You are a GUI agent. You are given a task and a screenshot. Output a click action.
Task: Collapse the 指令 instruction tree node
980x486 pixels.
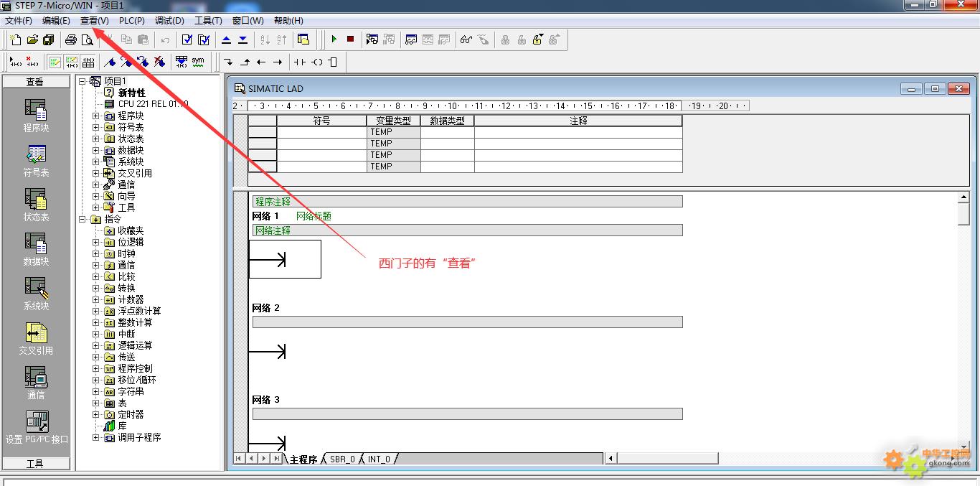(x=83, y=219)
